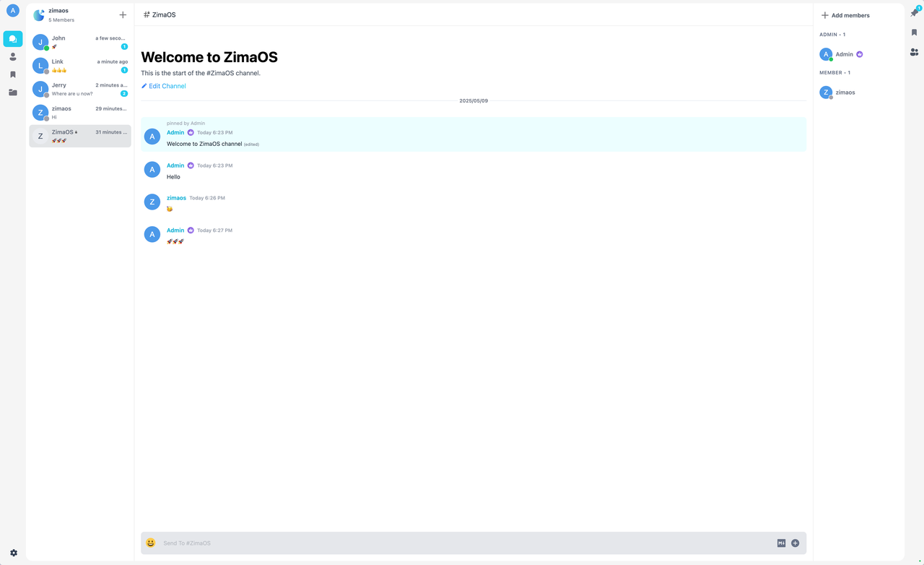Open the attachment plus button in composer
Image resolution: width=924 pixels, height=565 pixels.
coord(795,543)
